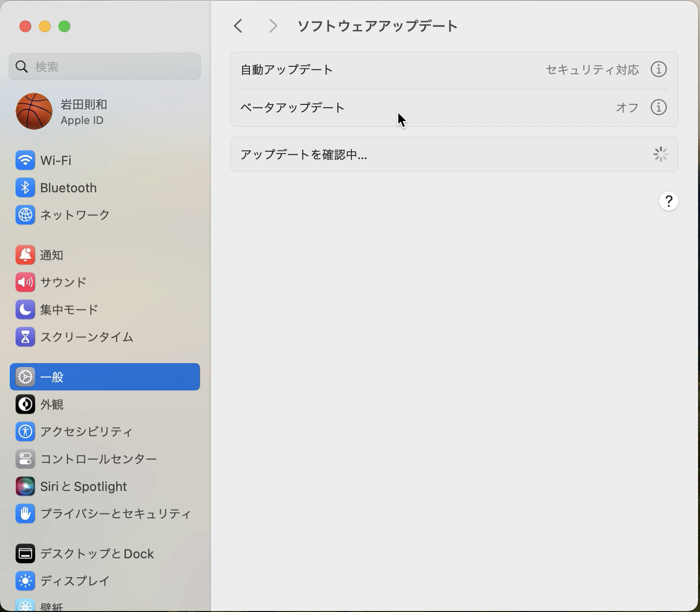Screen dimensions: 700x612
Task: Open Wi-Fi settings in sidebar
Action: (x=104, y=160)
